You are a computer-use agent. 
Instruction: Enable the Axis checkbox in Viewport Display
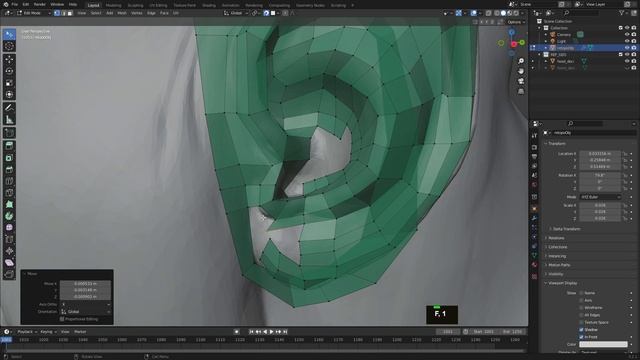click(581, 300)
